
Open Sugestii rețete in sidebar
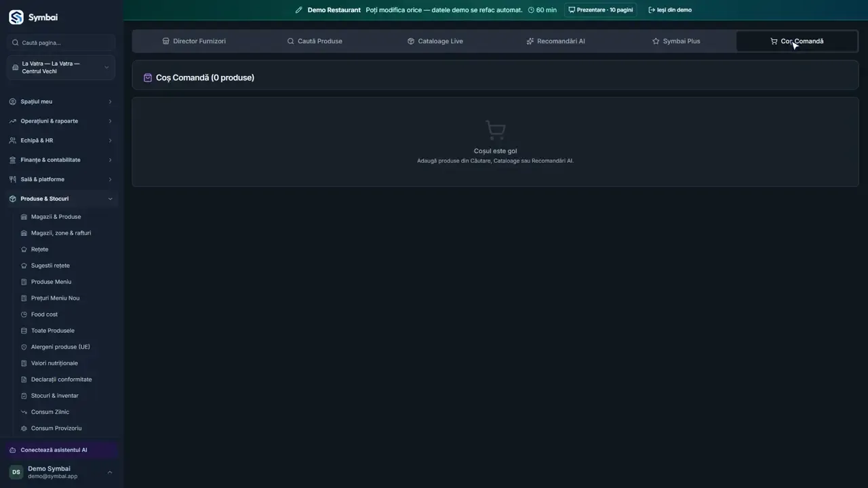[50, 266]
